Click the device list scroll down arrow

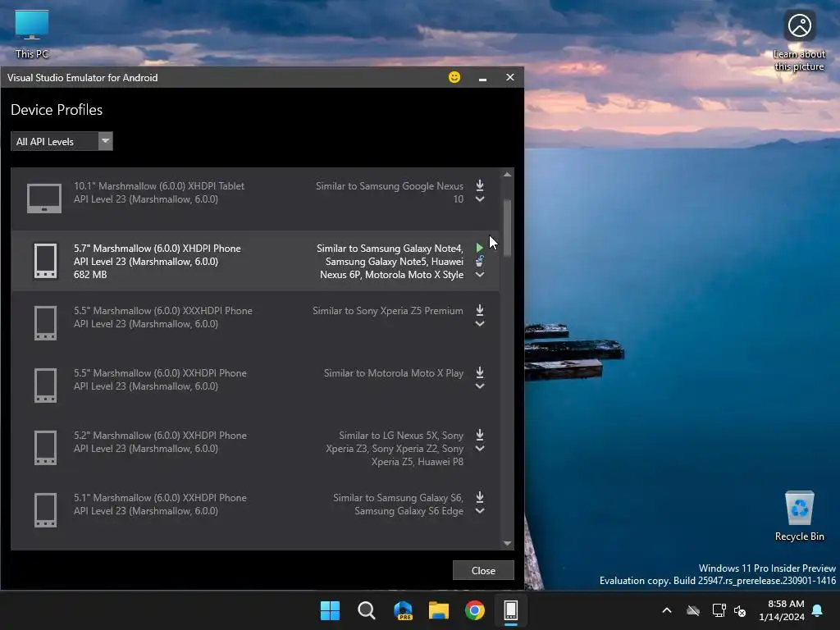pyautogui.click(x=507, y=543)
